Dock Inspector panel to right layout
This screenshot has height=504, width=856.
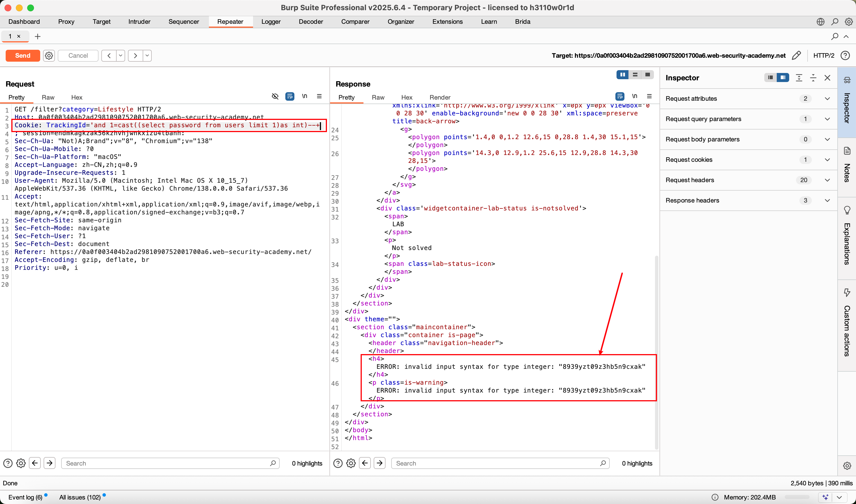(783, 77)
